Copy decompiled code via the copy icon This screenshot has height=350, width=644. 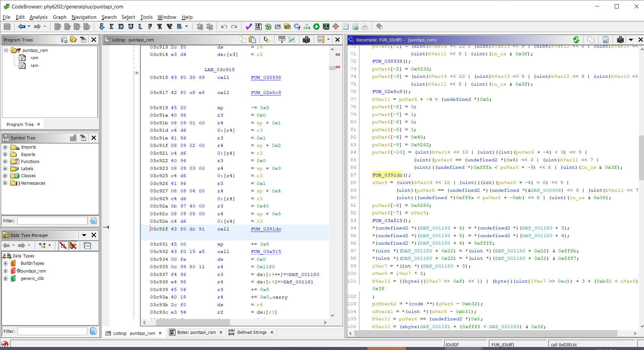coord(591,40)
